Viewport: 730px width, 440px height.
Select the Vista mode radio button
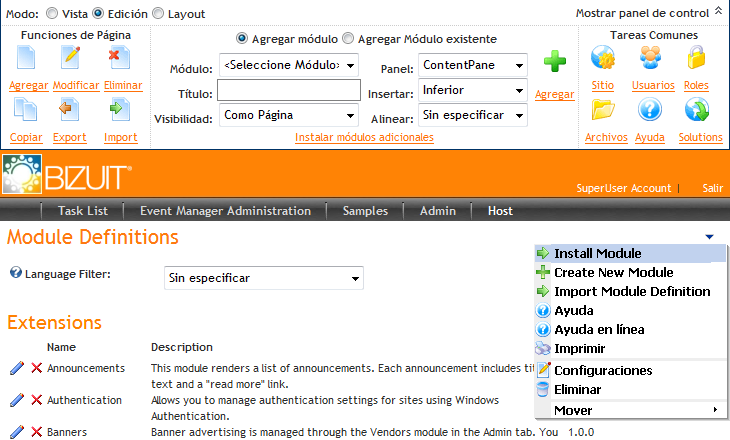54,14
